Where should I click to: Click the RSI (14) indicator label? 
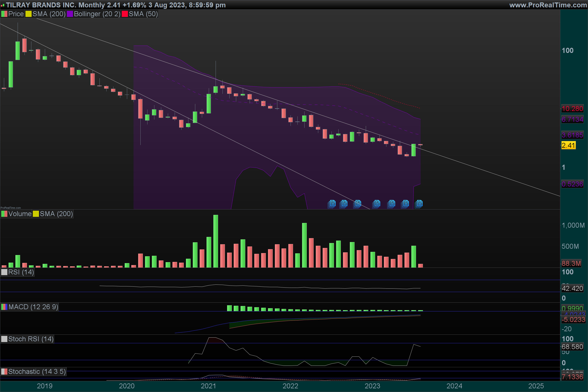point(21,272)
